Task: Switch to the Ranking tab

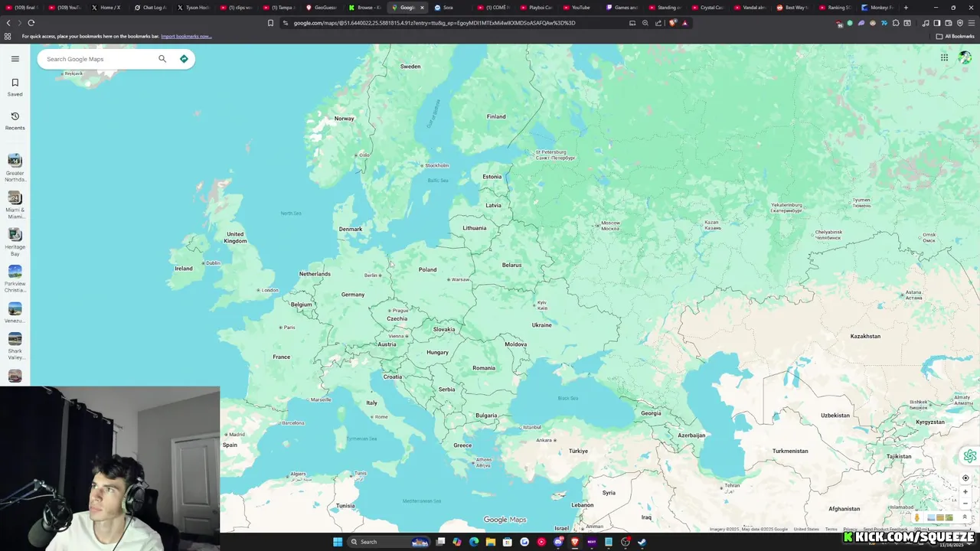Action: click(x=835, y=8)
